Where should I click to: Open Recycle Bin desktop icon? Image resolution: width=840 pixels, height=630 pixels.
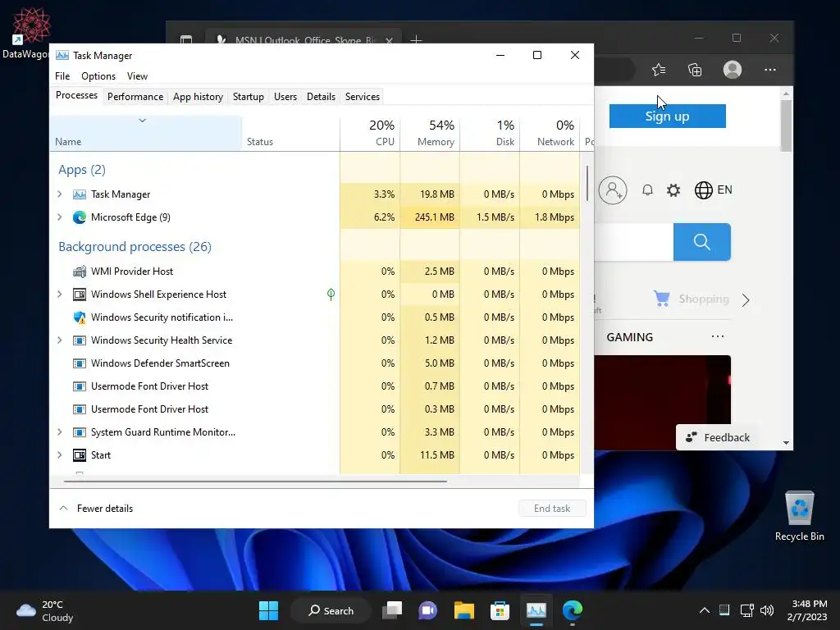(799, 515)
